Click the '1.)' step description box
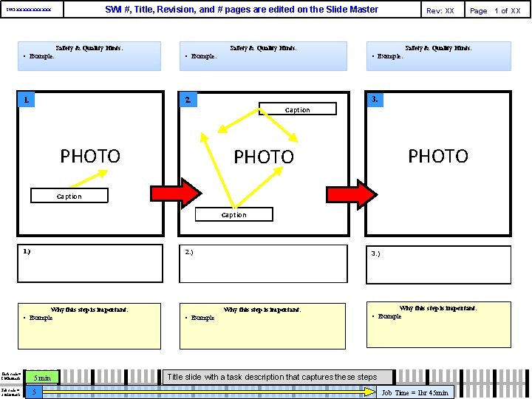Viewport: 532px width, 399px height. point(90,263)
